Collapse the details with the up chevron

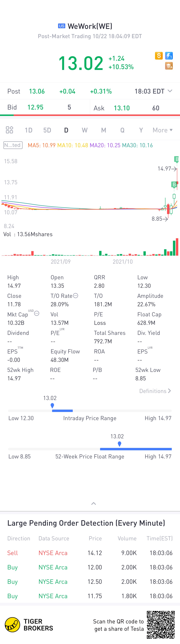(x=94, y=503)
